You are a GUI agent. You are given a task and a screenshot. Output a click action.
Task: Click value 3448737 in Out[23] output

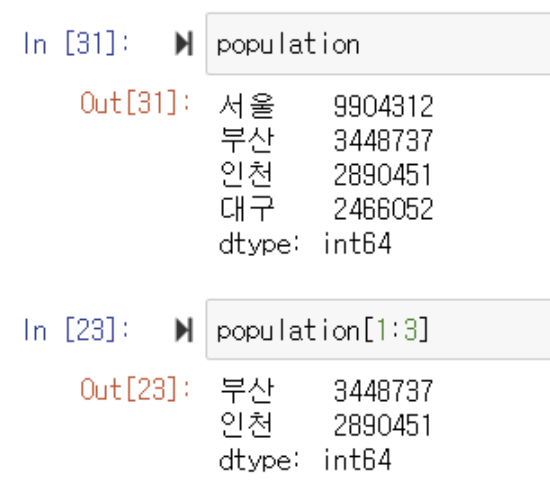click(x=383, y=391)
